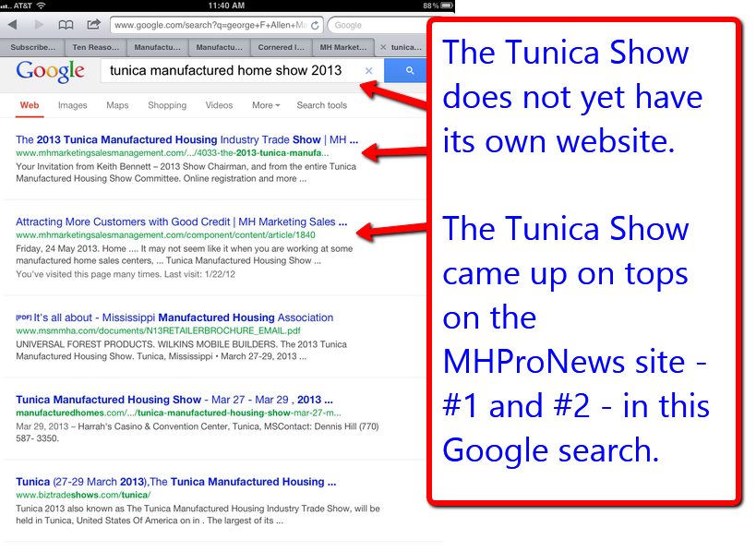
Task: Open Attracting More Customers with Good Credit result
Action: tap(181, 222)
